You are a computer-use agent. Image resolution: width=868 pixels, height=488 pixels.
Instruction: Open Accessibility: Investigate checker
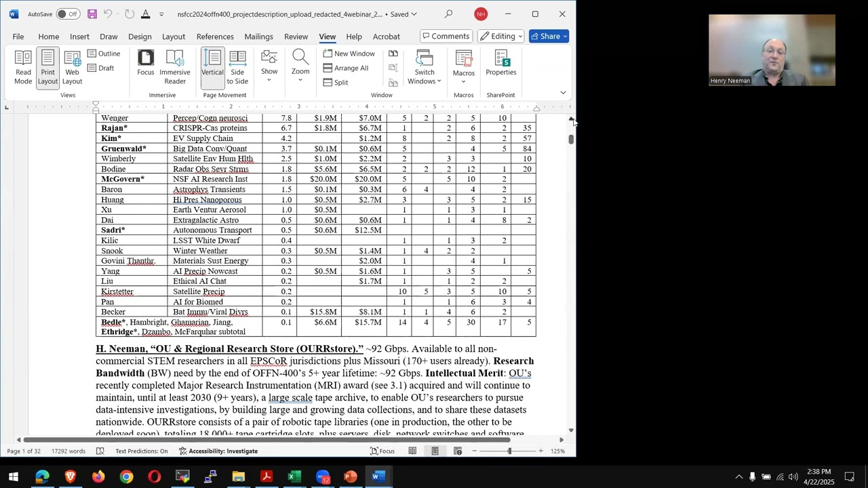[218, 451]
